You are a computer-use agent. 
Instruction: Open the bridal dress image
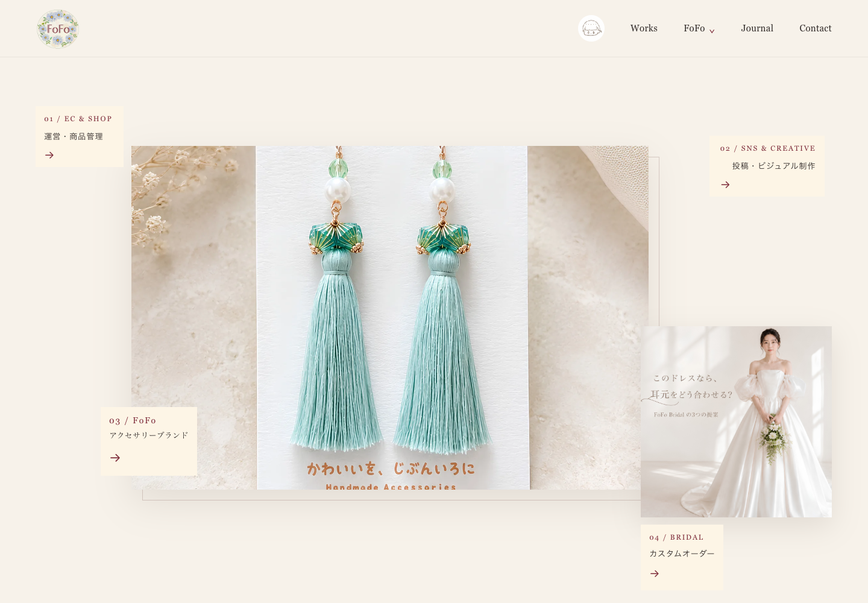(x=736, y=421)
